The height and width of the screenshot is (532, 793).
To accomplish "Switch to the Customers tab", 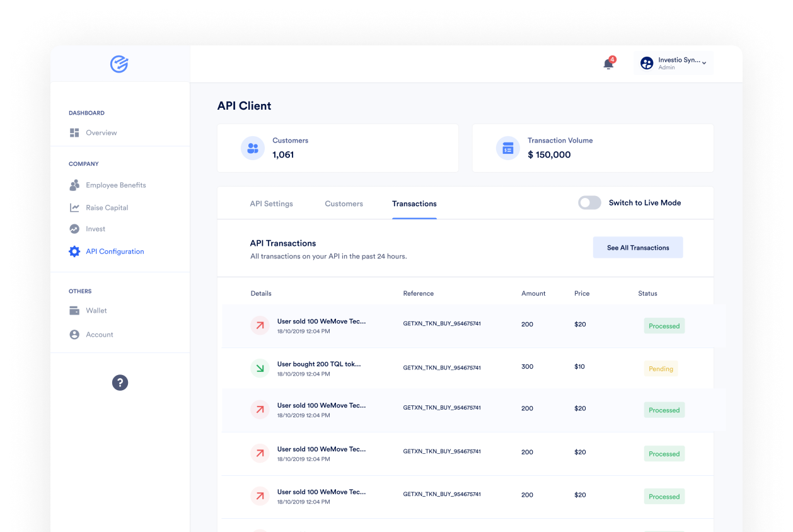I will point(344,204).
